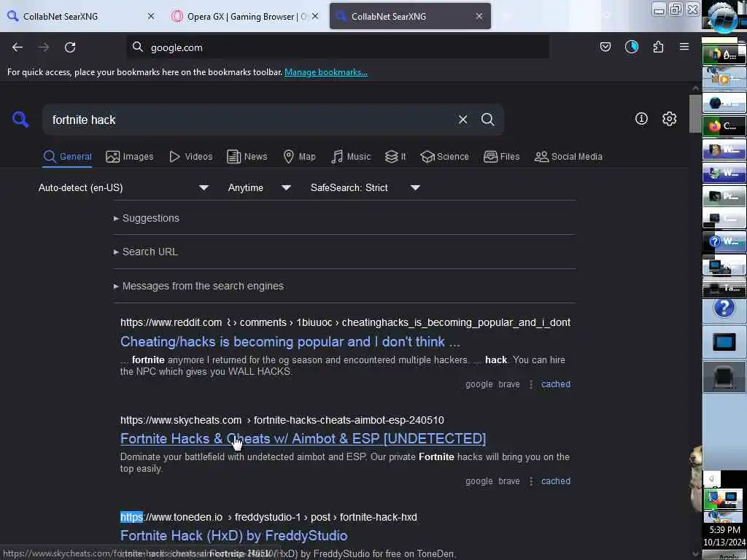Select the Science search category
Image resolution: width=747 pixels, height=560 pixels.
(445, 157)
